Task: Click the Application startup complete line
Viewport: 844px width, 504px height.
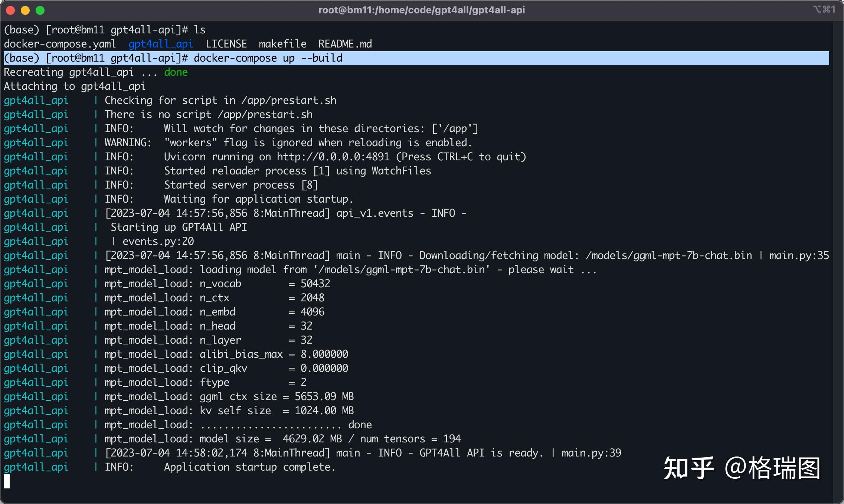Action: point(251,467)
